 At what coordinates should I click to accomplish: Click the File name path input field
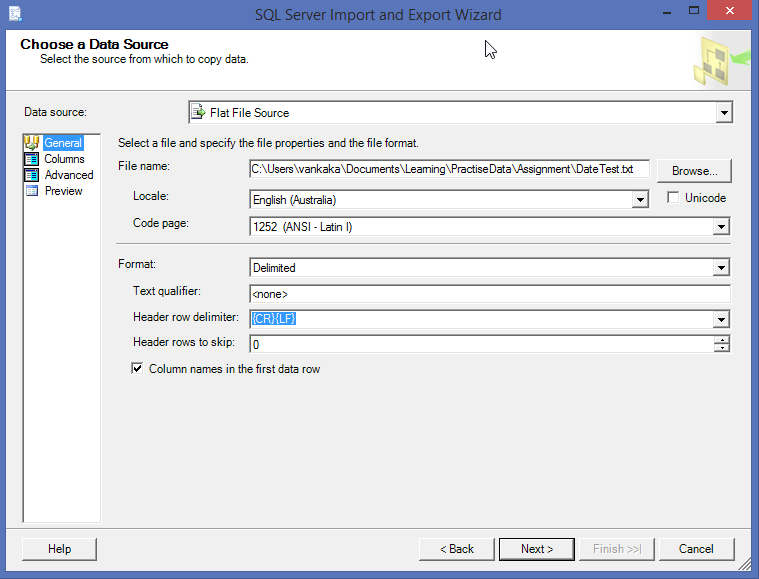click(x=450, y=169)
